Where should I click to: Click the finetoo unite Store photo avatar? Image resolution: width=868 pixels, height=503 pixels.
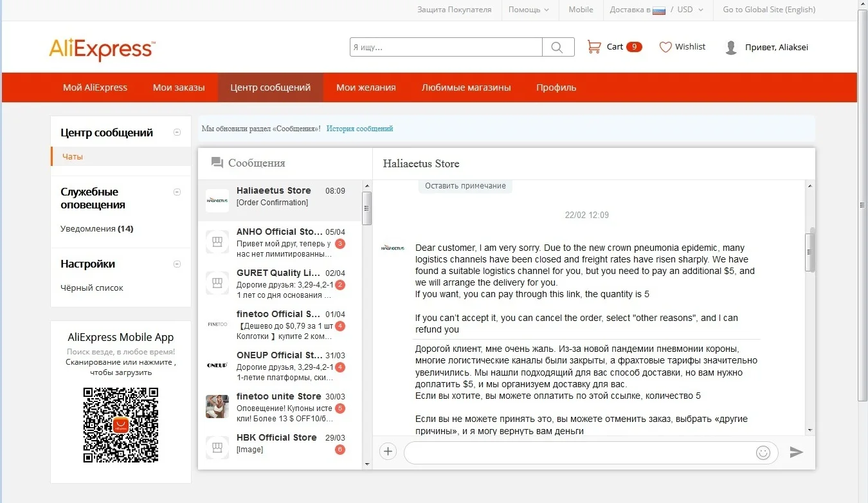[x=217, y=407]
